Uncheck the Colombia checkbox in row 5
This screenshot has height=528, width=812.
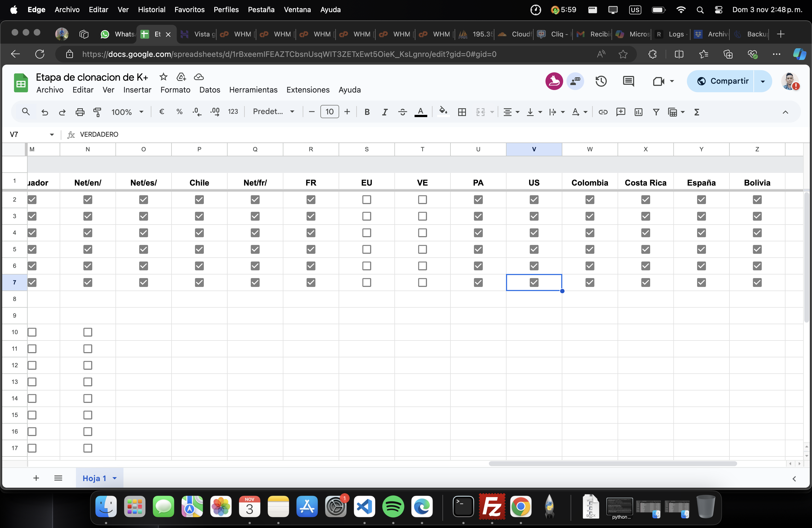590,249
